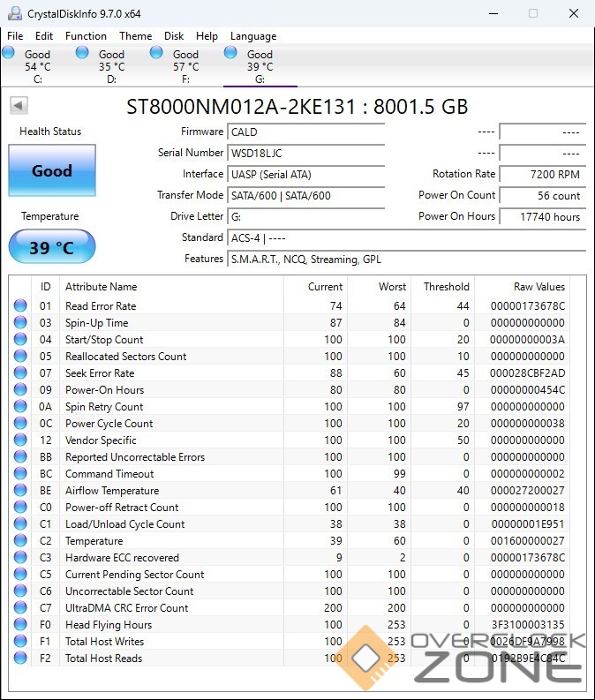
Task: Click the Serial Number field
Action: point(306,153)
